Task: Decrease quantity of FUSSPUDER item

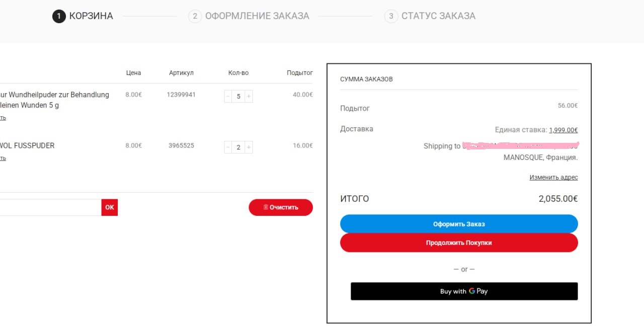Action: [x=228, y=147]
